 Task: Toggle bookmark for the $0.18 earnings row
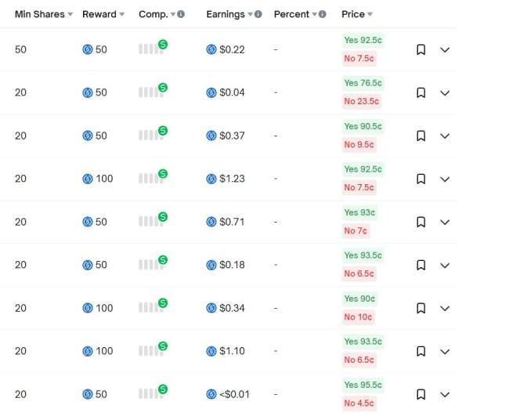(x=421, y=265)
